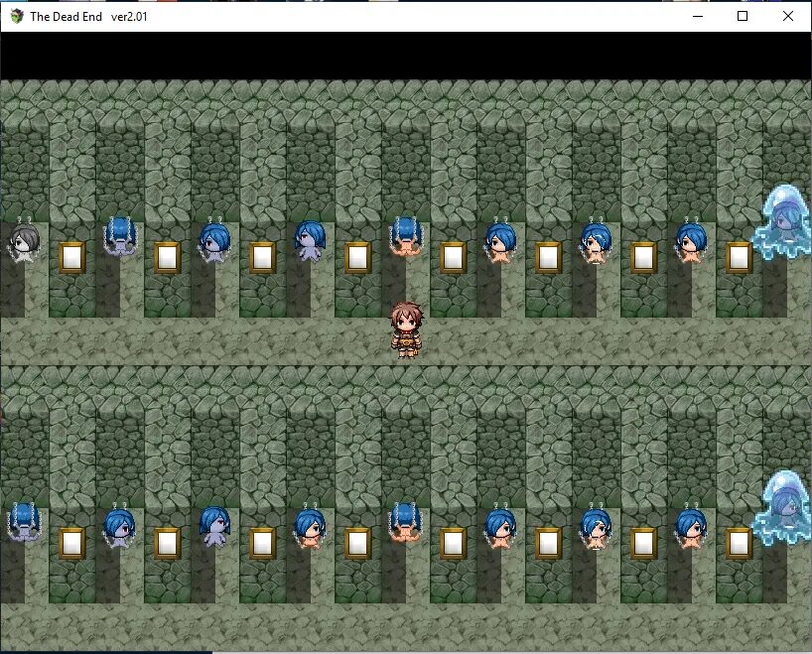This screenshot has height=654, width=812.
Task: Select the seventh prisoner from left, lower row
Action: click(596, 527)
